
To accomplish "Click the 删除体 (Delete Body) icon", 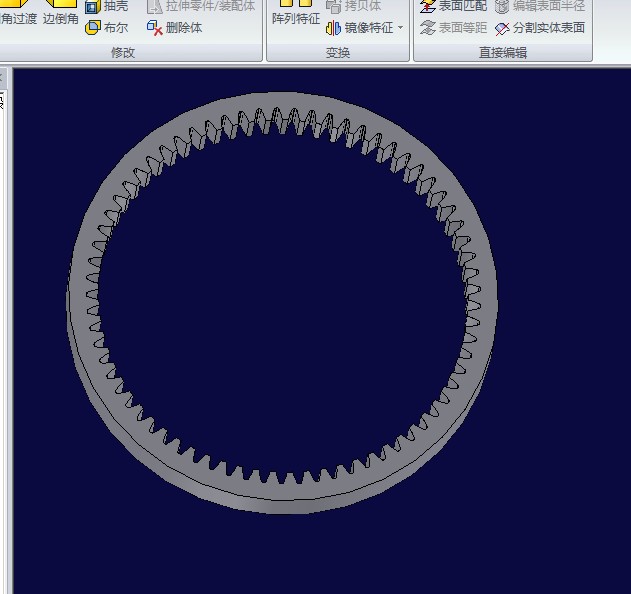I will click(155, 28).
